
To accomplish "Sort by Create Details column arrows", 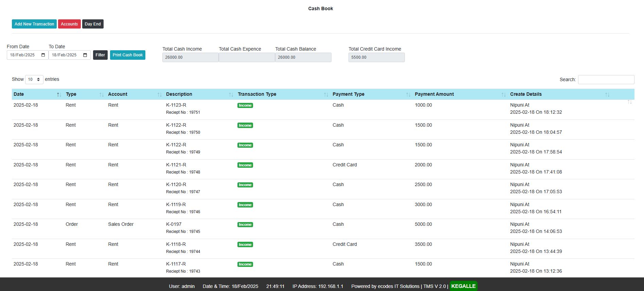I will 607,94.
